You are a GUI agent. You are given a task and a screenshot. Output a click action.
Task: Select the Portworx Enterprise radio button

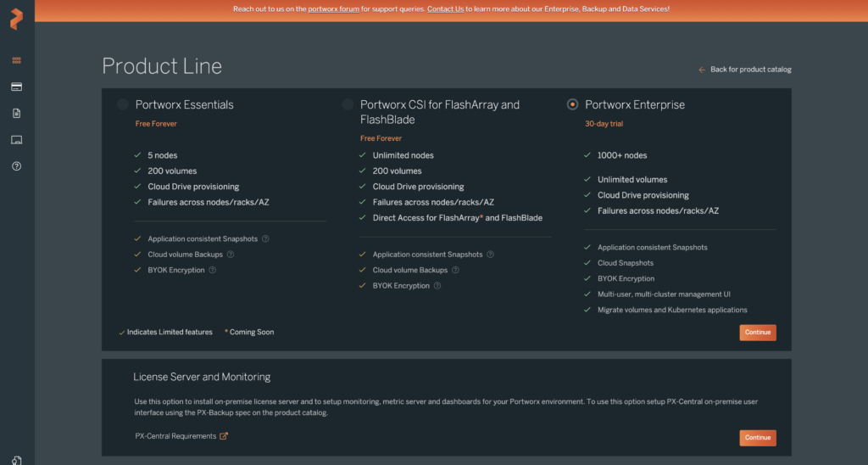tap(572, 104)
